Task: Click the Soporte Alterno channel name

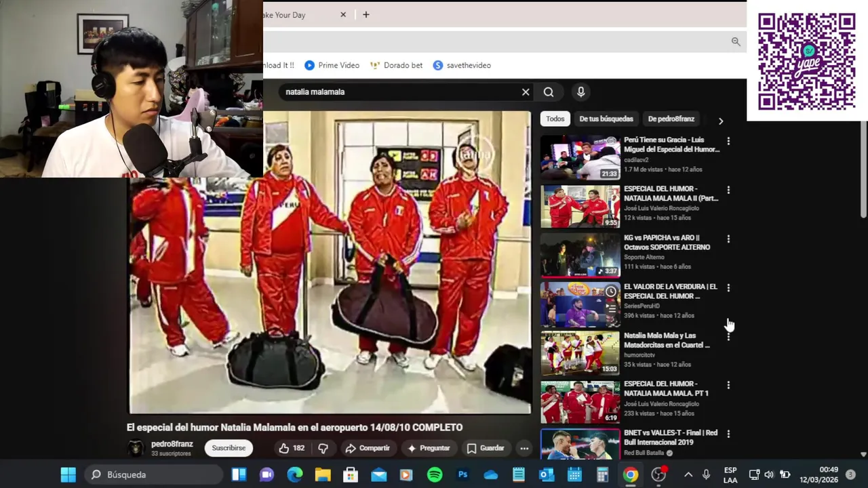Action: pyautogui.click(x=644, y=258)
